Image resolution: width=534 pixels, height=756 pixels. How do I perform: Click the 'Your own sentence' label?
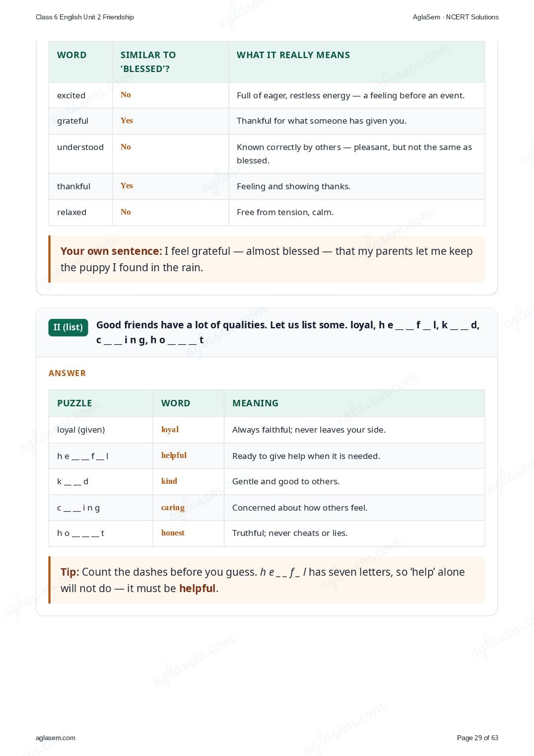tap(111, 251)
